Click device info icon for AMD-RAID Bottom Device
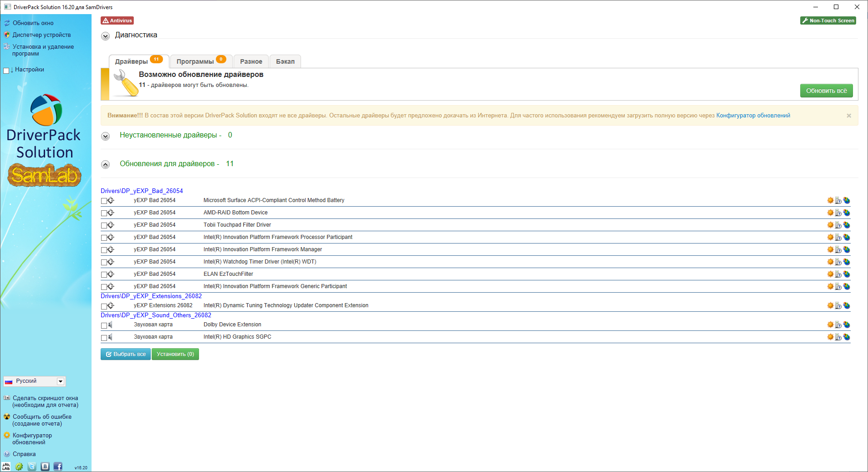 (838, 213)
